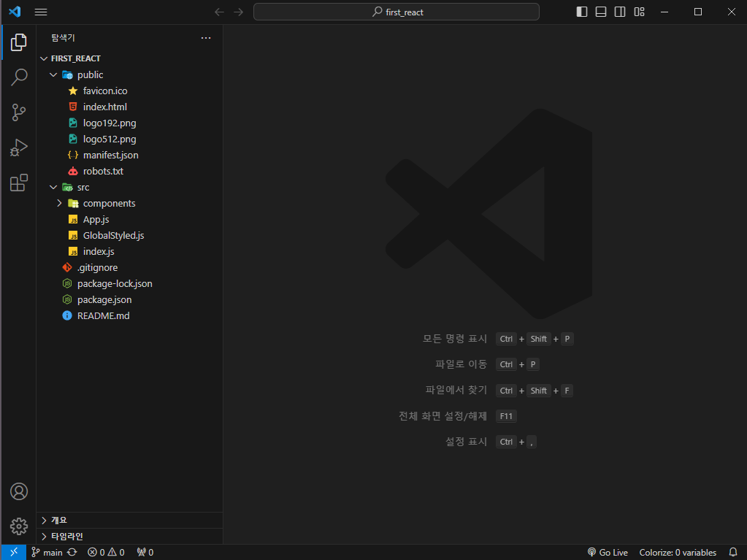Screen dimensions: 747x560
Task: Open the Search view in activity bar
Action: [18, 77]
